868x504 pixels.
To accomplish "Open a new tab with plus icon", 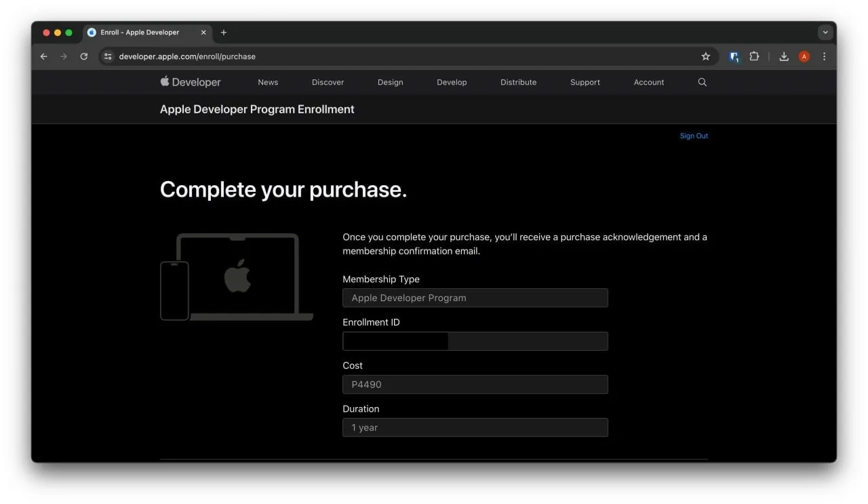I will (x=224, y=32).
